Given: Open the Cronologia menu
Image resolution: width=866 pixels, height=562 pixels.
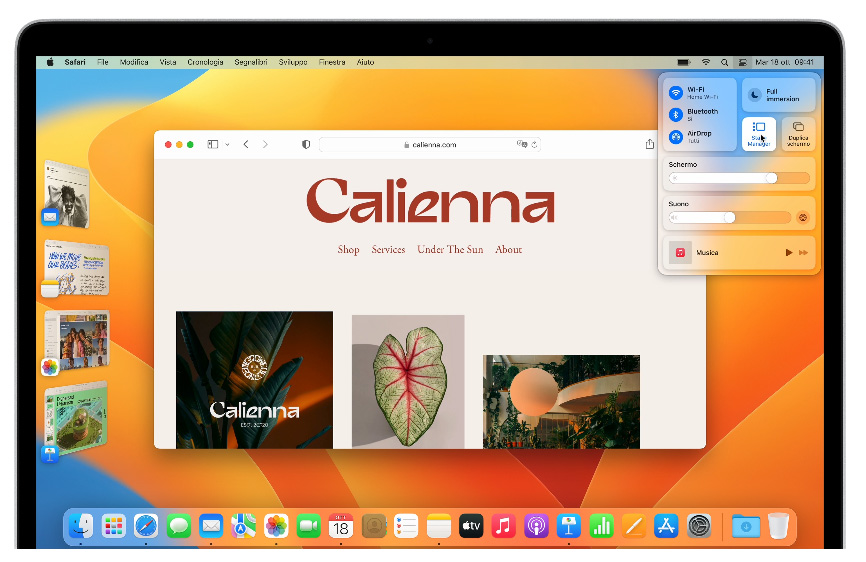Looking at the screenshot, I should 205,62.
